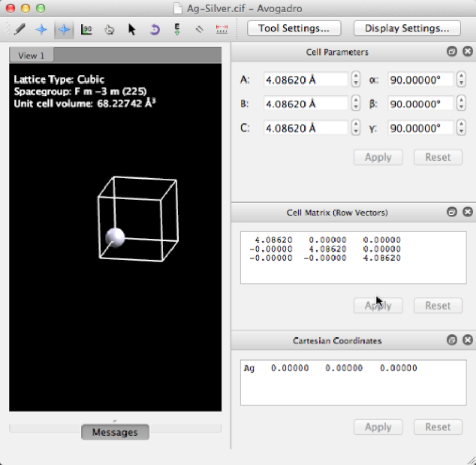
Task: Select the 90-degree angle tool
Action: coord(86,29)
